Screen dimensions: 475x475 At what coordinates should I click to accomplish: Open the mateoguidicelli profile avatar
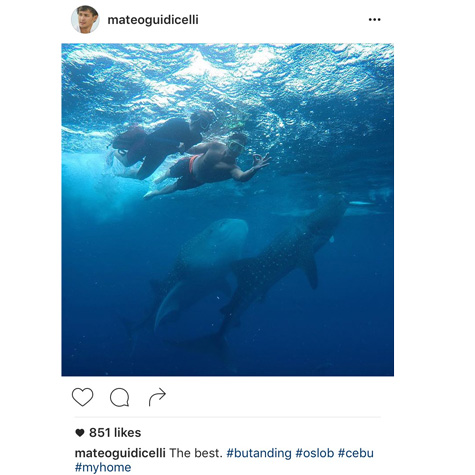coord(85,19)
